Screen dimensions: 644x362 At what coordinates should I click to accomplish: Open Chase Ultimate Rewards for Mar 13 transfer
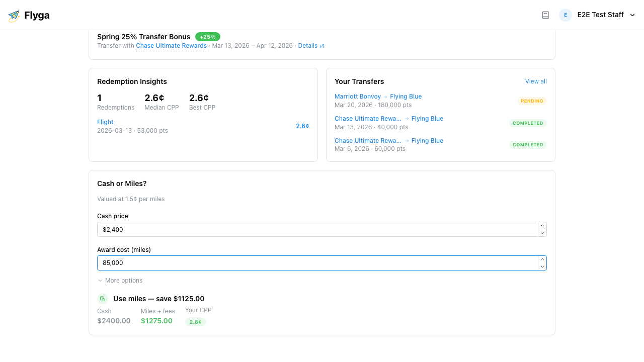tap(368, 119)
